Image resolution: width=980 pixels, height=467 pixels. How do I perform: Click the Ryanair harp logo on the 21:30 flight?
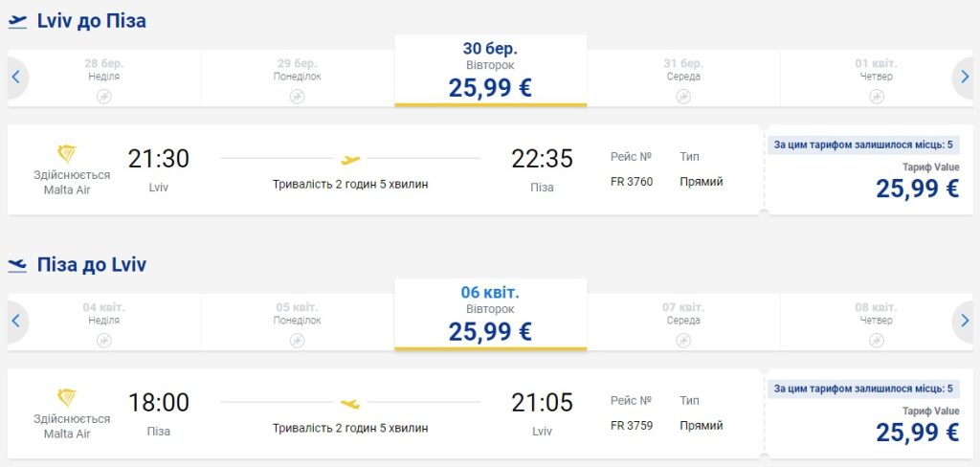coord(67,154)
